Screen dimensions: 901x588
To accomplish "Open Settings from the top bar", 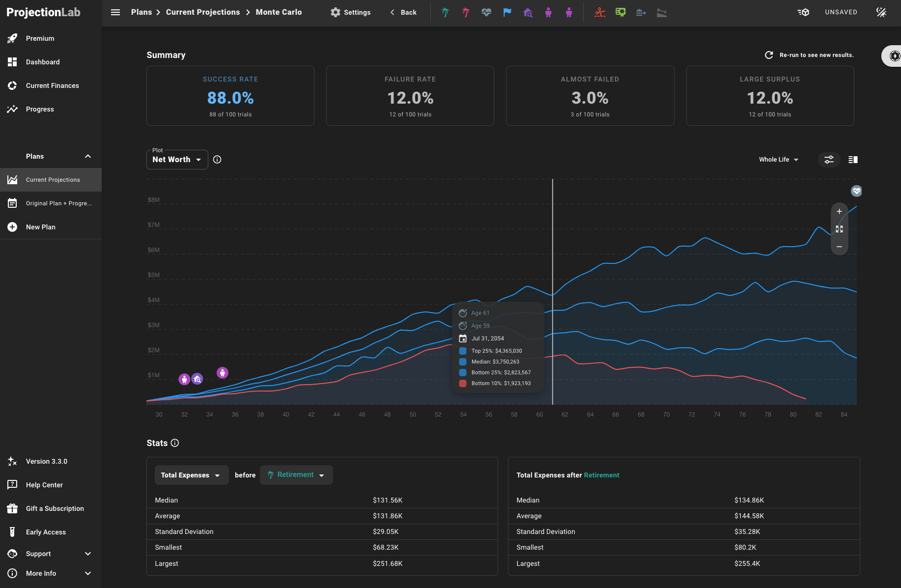I will (350, 12).
